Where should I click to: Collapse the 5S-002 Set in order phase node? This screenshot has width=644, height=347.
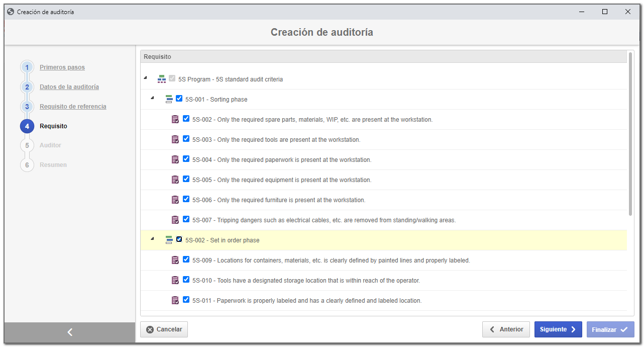[x=152, y=238]
